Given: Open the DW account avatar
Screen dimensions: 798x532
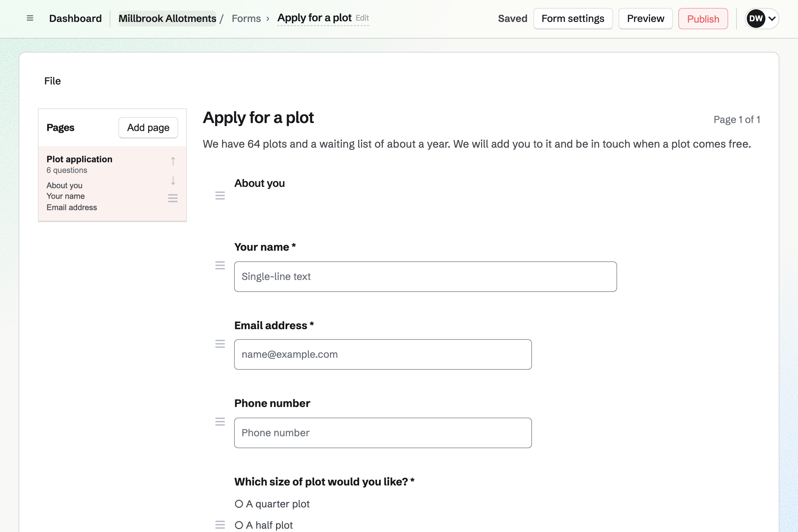Looking at the screenshot, I should coord(755,19).
